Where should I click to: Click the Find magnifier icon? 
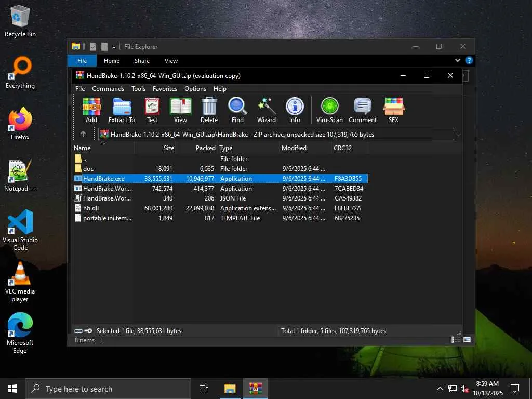tap(237, 110)
